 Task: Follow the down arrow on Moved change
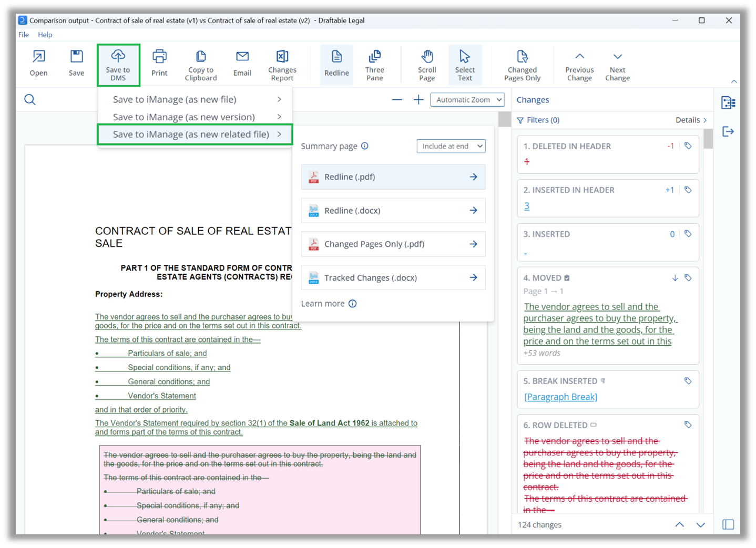[675, 278]
